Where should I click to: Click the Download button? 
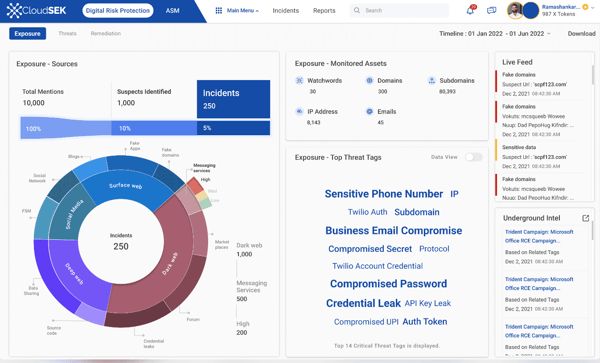point(581,34)
